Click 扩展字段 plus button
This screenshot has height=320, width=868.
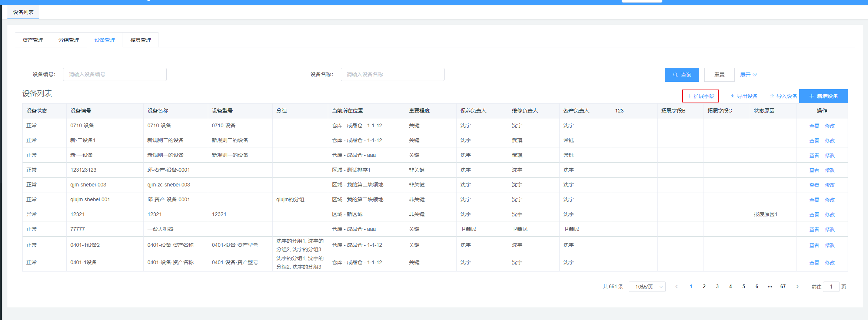tap(700, 96)
